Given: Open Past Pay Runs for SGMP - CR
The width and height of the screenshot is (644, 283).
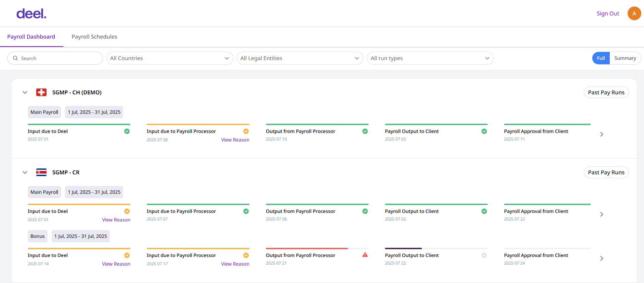Looking at the screenshot, I should 606,172.
